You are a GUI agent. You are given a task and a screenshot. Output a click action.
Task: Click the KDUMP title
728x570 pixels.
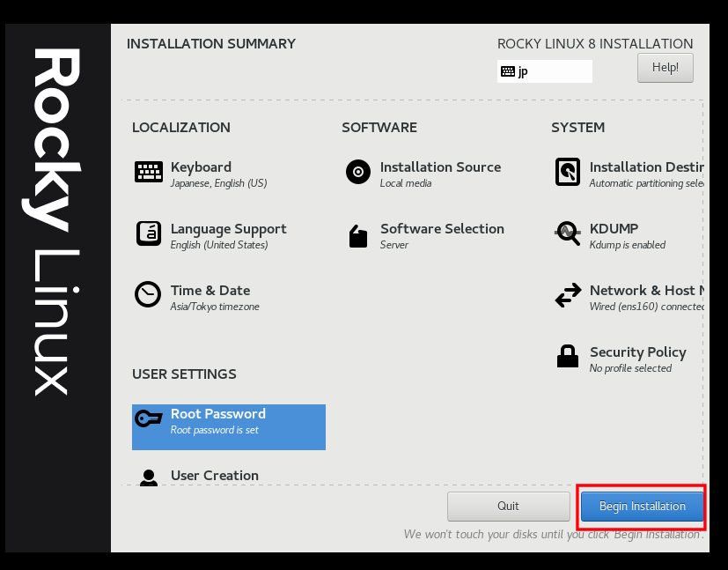pos(614,228)
